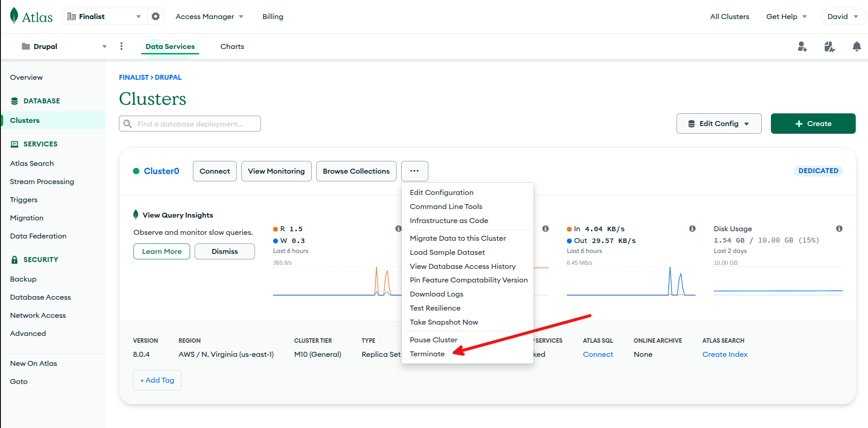
Task: Click info icon beside connections chart
Action: (545, 229)
